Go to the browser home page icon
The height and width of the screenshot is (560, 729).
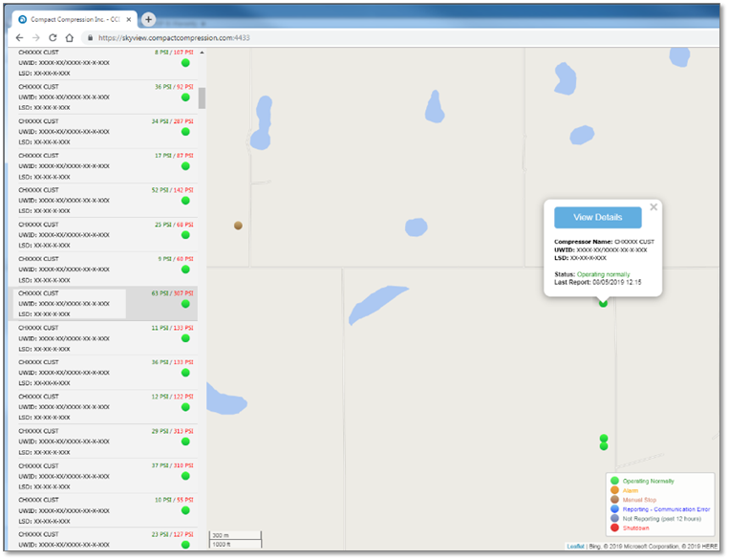71,37
